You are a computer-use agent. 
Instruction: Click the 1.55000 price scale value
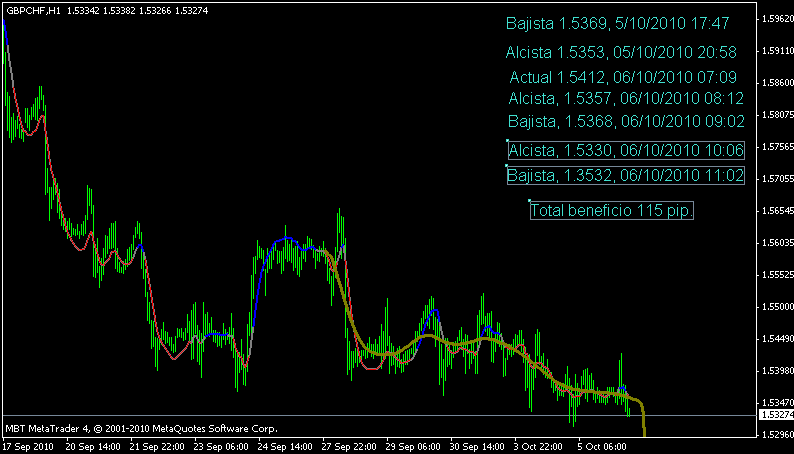pyautogui.click(x=775, y=307)
